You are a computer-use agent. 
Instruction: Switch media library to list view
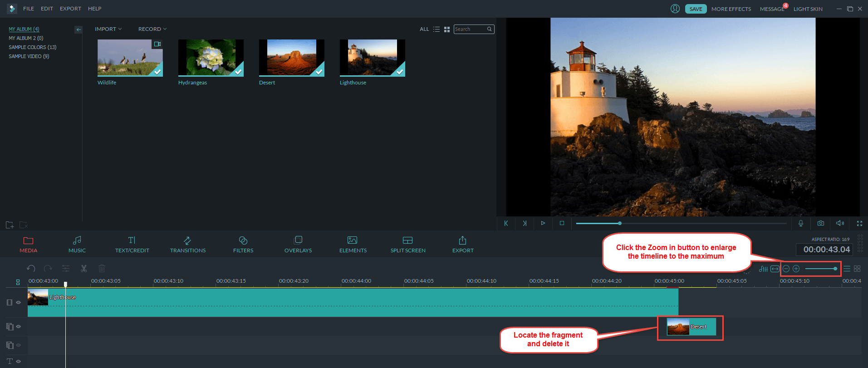click(x=436, y=29)
